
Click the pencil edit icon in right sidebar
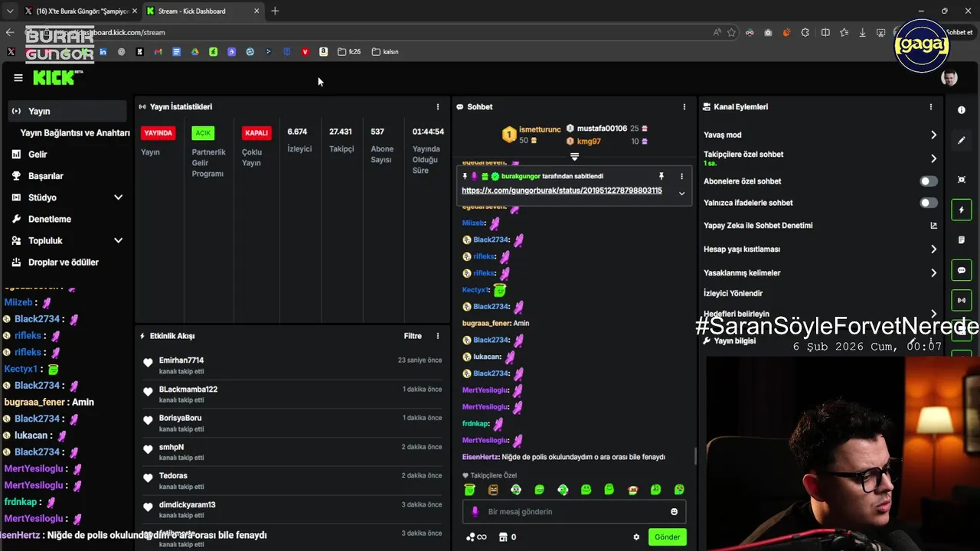coord(962,141)
